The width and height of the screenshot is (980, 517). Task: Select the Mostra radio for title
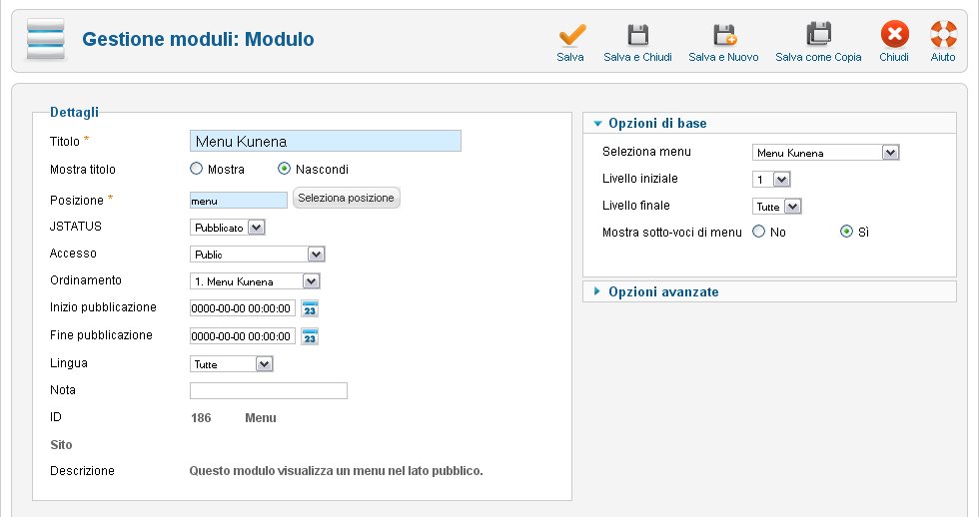[x=196, y=170]
